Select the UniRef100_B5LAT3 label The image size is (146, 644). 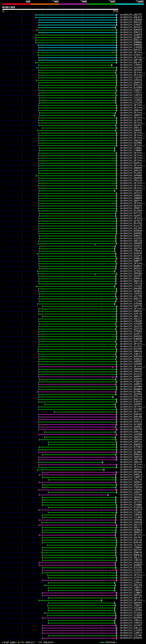click(131, 63)
